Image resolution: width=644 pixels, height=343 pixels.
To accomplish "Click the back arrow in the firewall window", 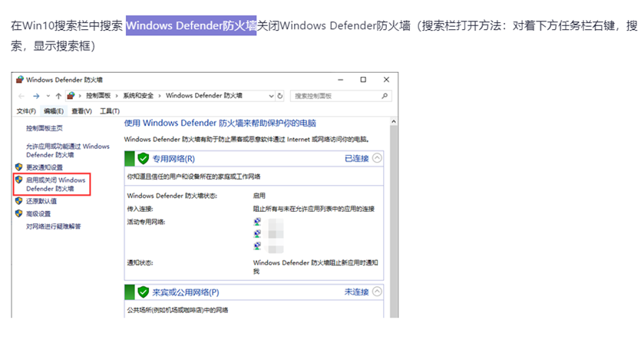I will 21,96.
